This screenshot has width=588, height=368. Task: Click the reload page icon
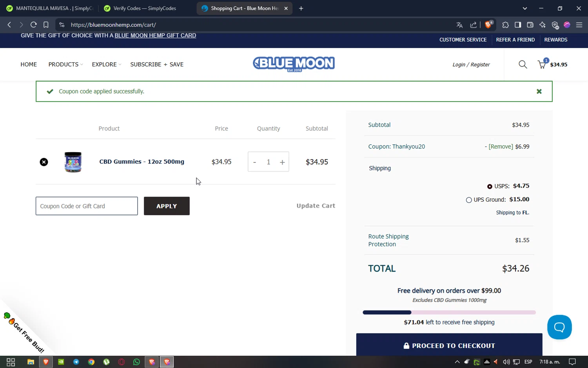pos(34,25)
